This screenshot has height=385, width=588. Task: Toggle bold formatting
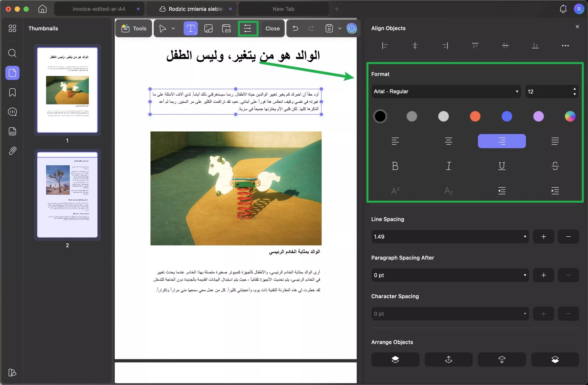tap(395, 166)
